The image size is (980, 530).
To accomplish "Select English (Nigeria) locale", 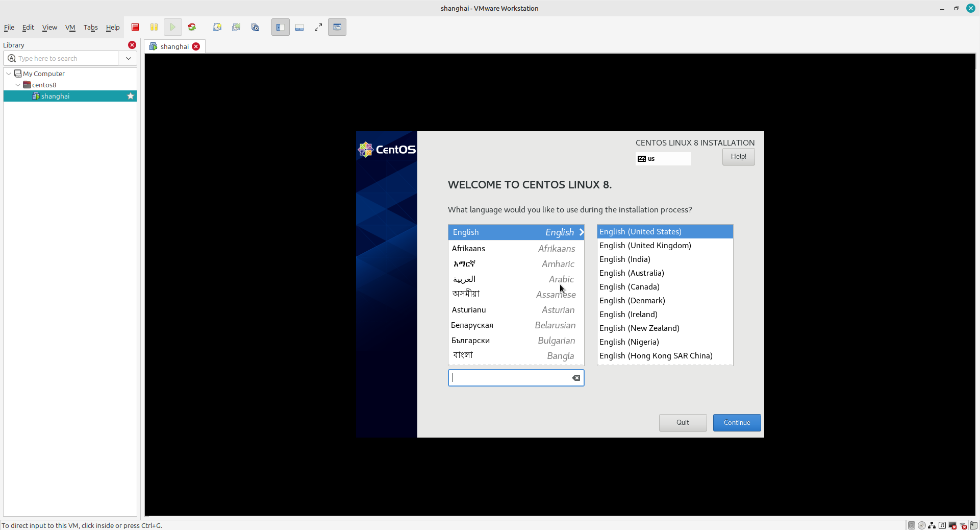I will pyautogui.click(x=665, y=342).
